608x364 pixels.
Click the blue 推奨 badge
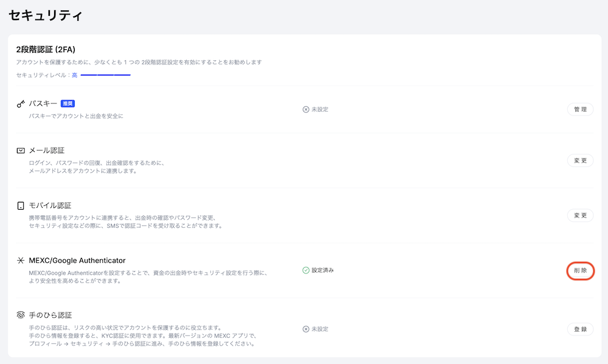point(69,103)
